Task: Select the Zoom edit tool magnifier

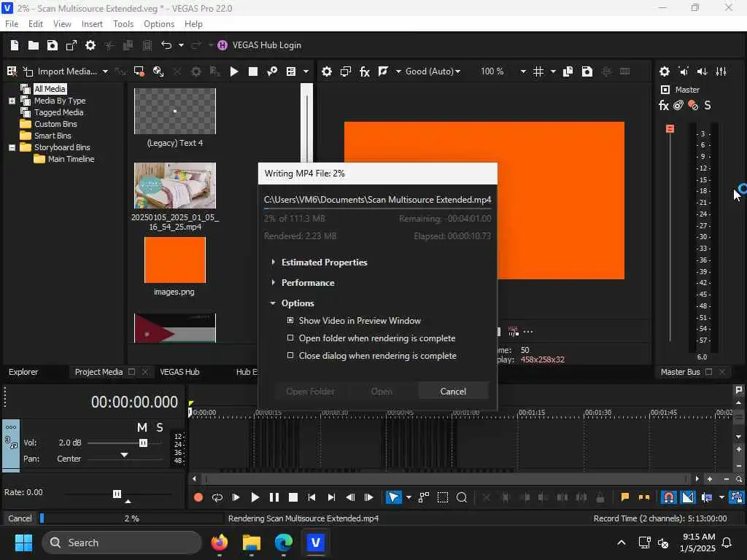Action: coord(461,497)
